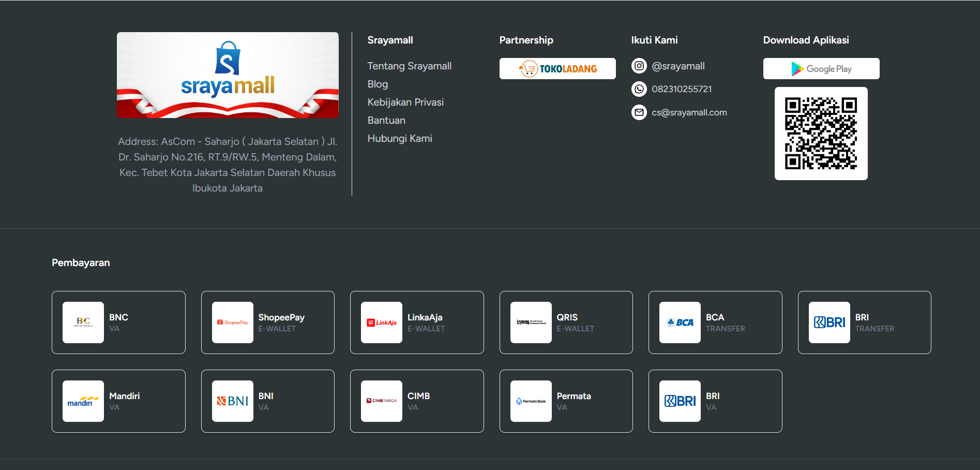Select ShopeePay E-WALLET label

pos(281,322)
